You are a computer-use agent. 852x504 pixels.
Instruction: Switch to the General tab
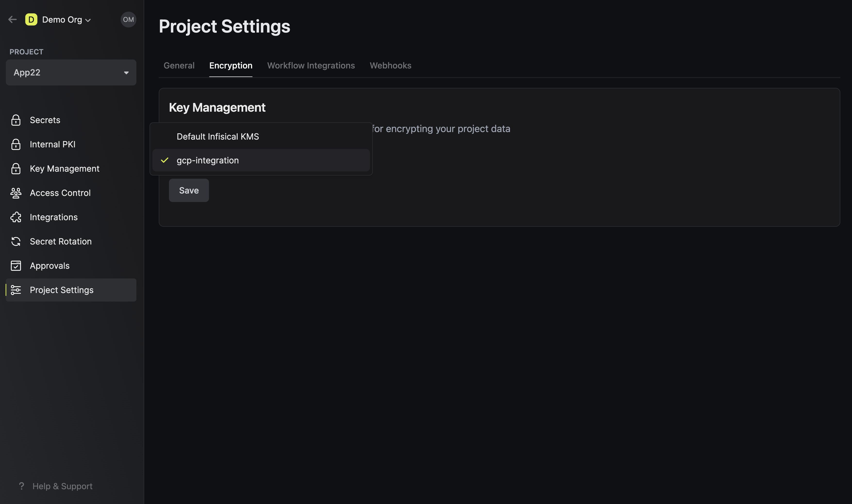pyautogui.click(x=179, y=66)
